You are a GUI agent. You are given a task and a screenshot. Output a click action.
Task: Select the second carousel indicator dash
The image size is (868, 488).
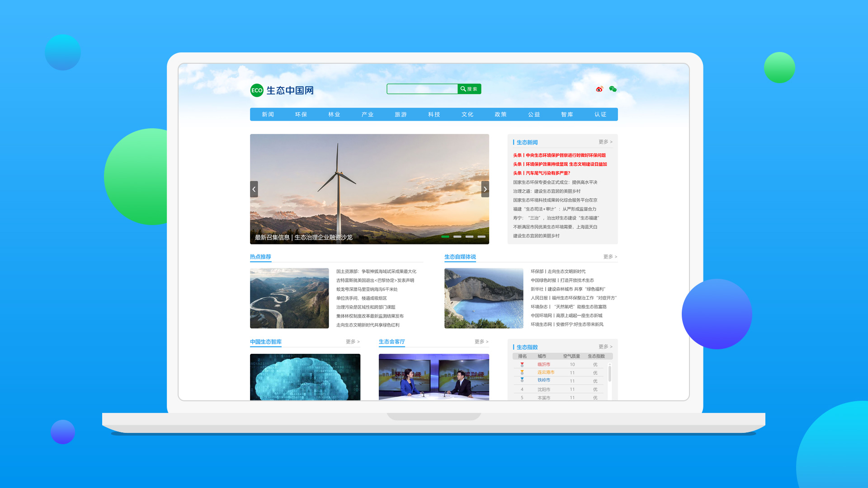click(x=458, y=236)
